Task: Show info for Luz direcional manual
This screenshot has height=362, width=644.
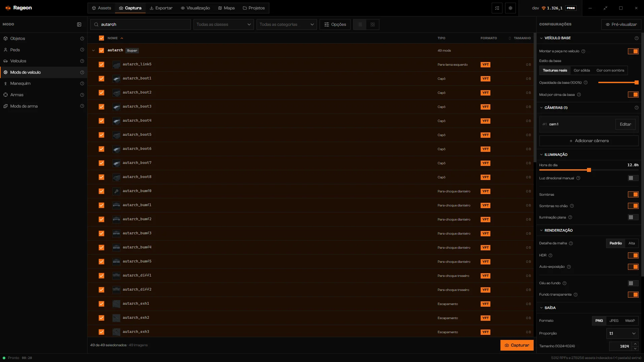Action: 578,178
